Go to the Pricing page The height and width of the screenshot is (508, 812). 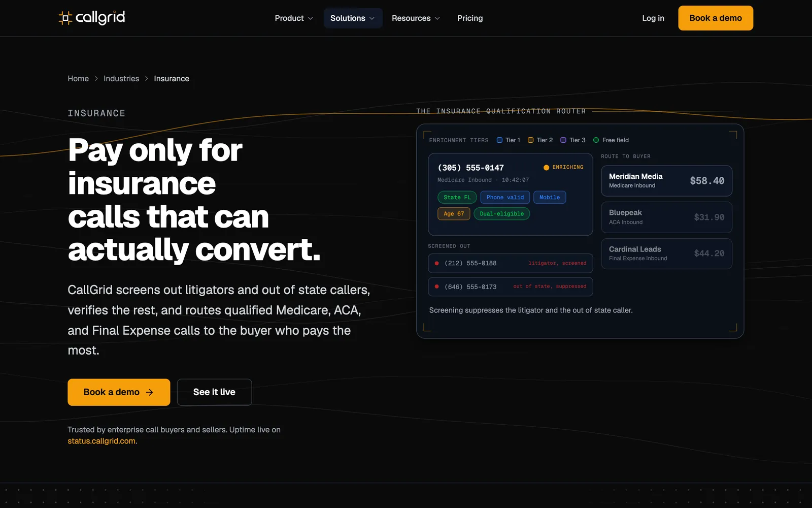pos(470,18)
